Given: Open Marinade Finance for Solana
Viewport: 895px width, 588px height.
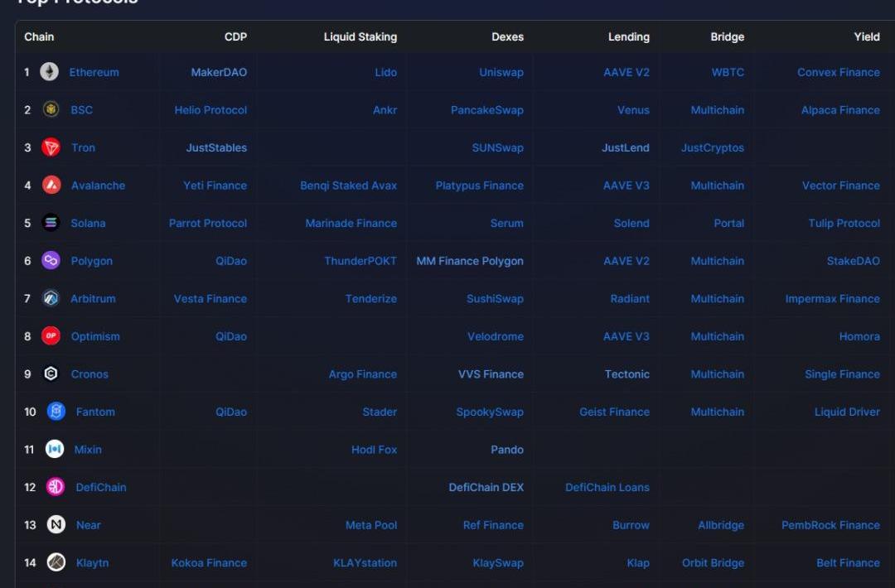Looking at the screenshot, I should pos(351,224).
